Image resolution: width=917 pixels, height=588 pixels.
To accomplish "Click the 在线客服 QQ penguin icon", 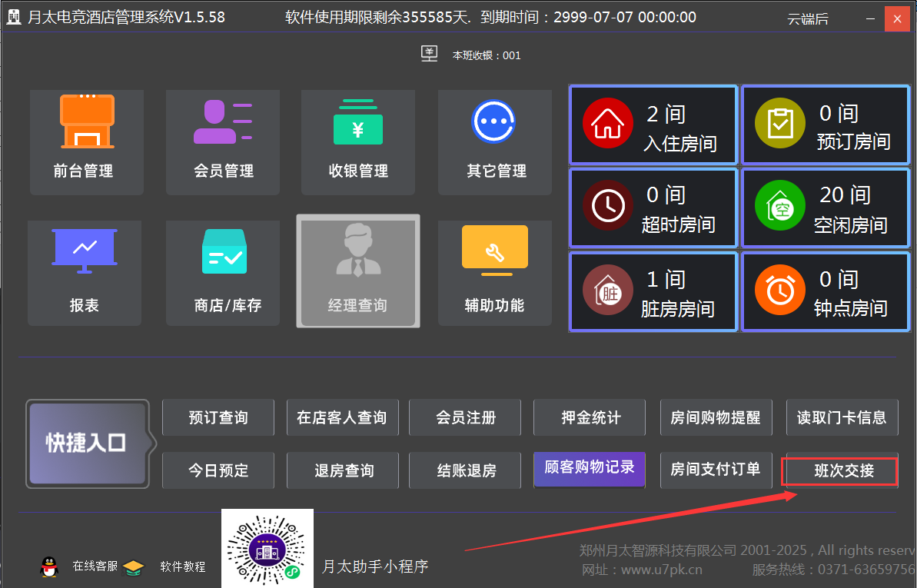I will [49, 567].
